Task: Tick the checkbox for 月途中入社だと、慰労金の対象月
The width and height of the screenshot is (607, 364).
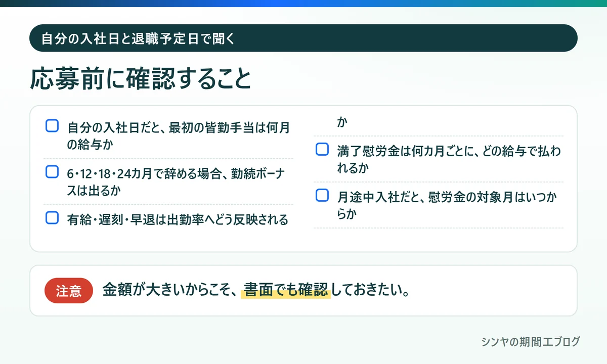Action: click(322, 195)
